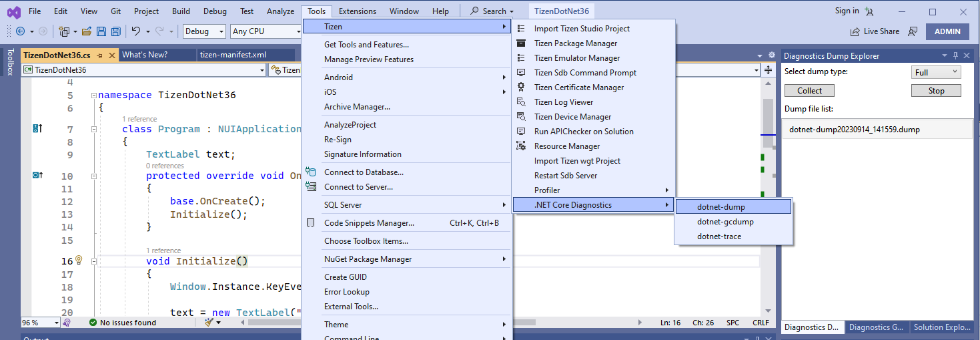
Task: Click the Navigate Backward arrow icon
Action: tap(20, 31)
